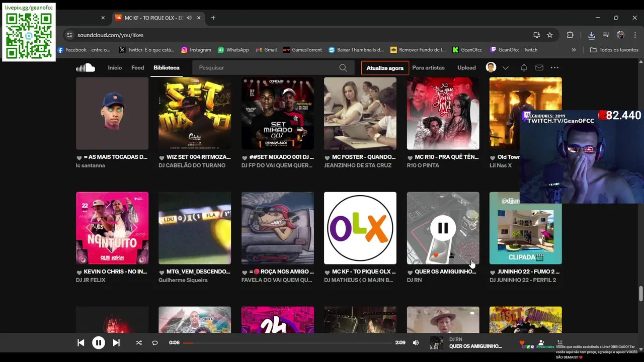Click the page vertical scrollbar thumb
644x362 pixels.
coord(641,293)
